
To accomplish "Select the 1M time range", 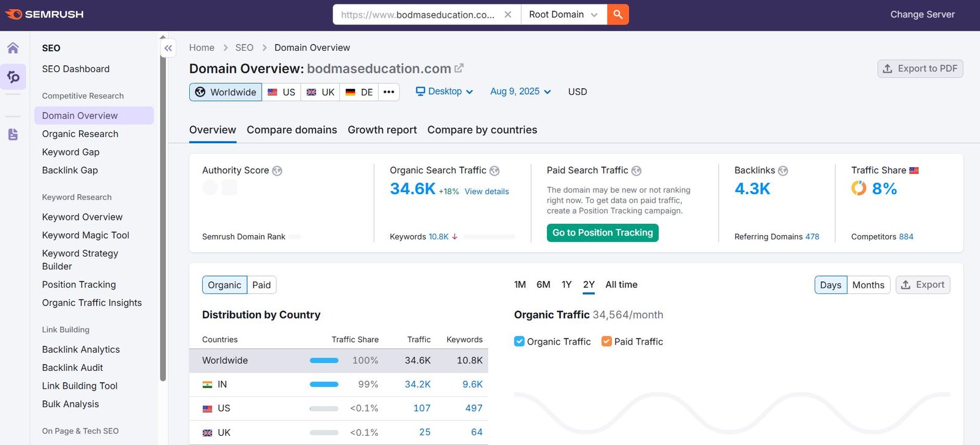I will point(520,285).
